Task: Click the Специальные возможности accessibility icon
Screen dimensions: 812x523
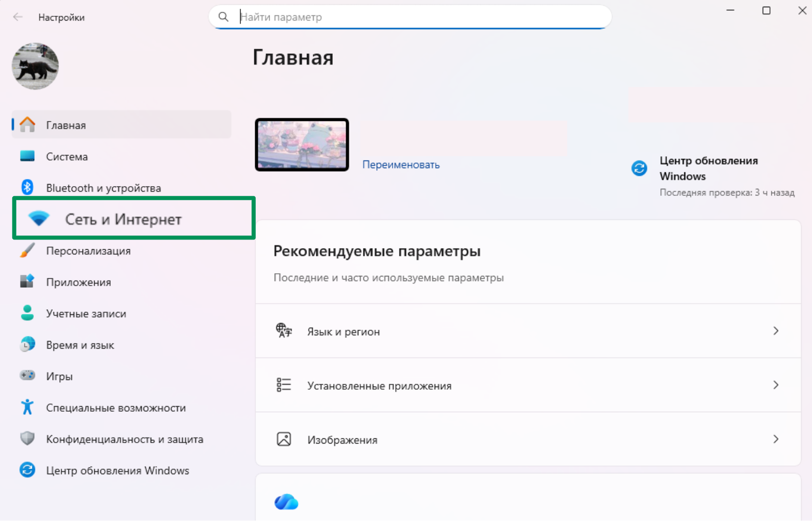Action: coord(27,408)
